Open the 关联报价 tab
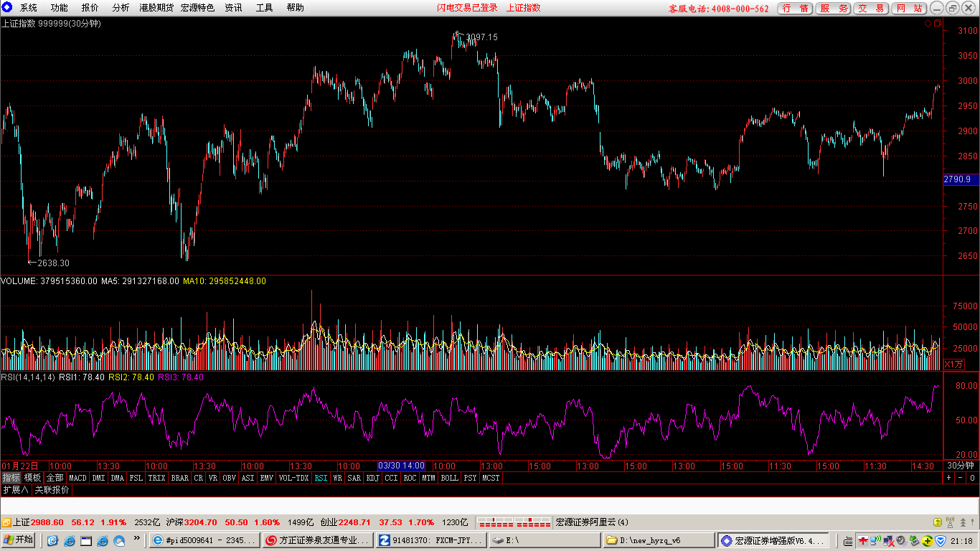The image size is (980, 551). pyautogui.click(x=52, y=490)
